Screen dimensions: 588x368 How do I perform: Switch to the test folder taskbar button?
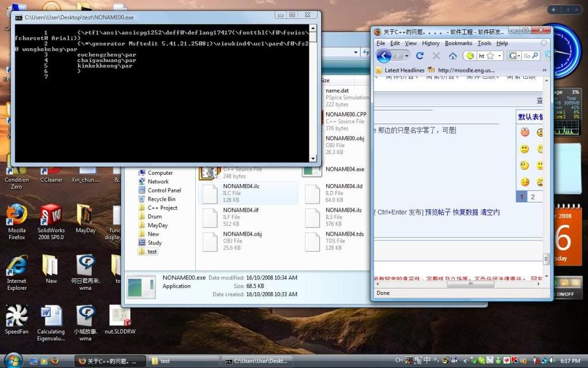183,361
